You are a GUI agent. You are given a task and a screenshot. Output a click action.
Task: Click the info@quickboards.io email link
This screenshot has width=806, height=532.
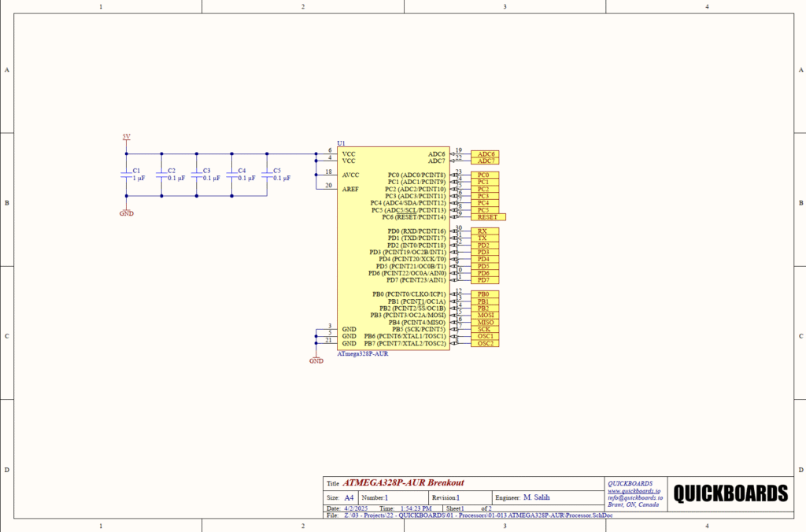tap(634, 497)
